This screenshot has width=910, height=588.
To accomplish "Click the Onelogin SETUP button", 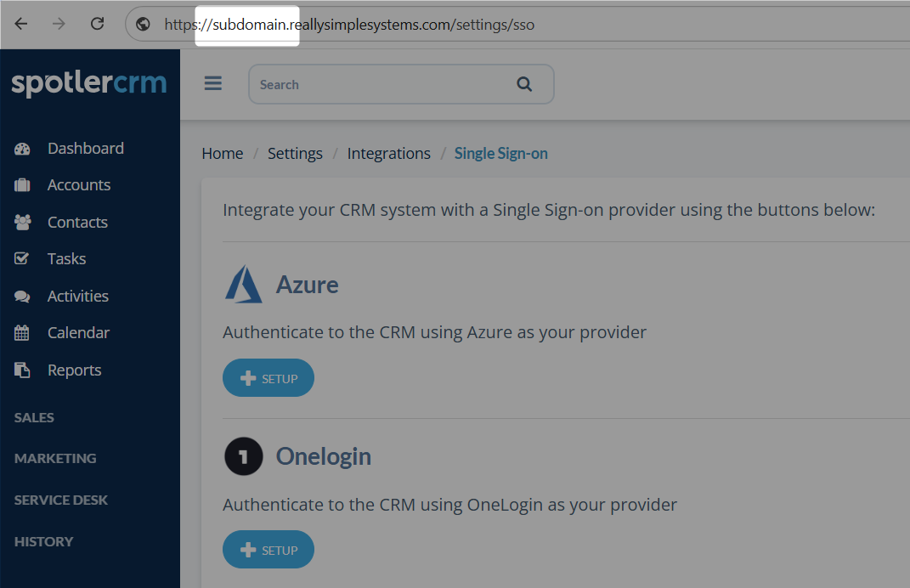I will coord(268,549).
